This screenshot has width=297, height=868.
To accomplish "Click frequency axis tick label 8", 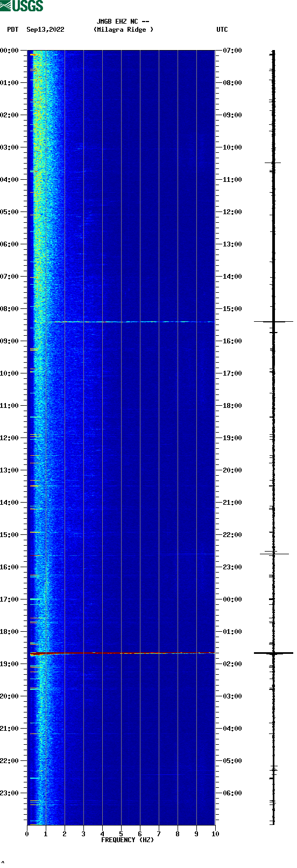I will [x=178, y=834].
